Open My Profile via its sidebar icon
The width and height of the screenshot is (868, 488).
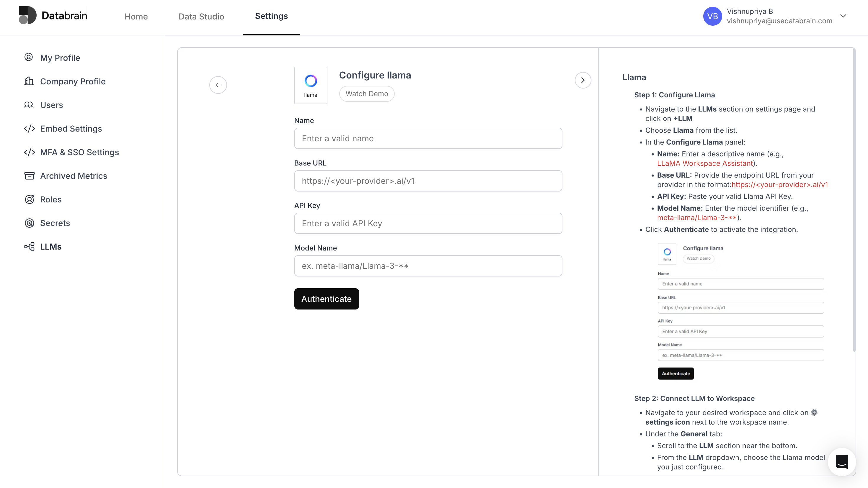[29, 58]
